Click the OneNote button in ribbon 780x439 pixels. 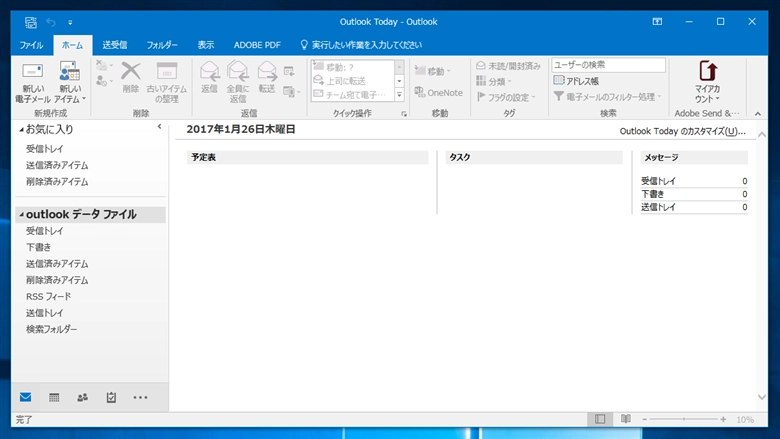pos(439,92)
